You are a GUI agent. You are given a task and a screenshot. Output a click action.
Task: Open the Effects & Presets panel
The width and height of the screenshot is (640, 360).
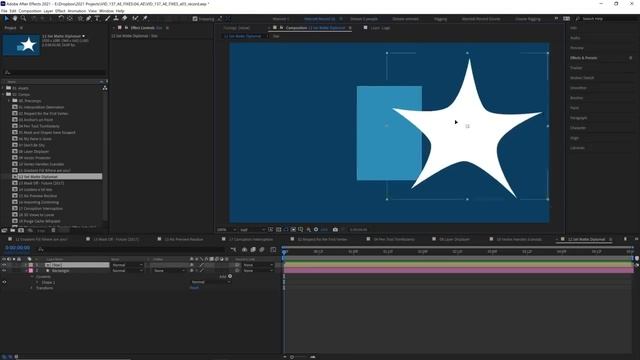coord(584,58)
